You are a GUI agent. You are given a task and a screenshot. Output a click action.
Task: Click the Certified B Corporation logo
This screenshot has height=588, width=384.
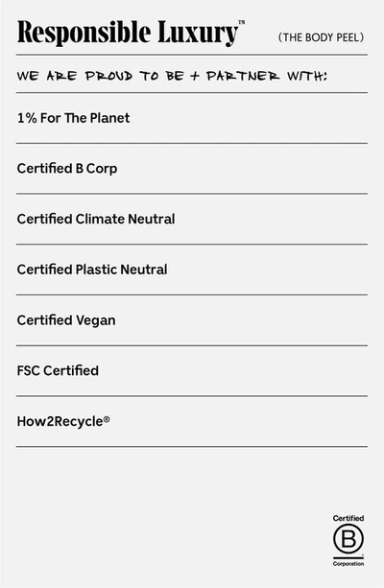click(x=348, y=540)
